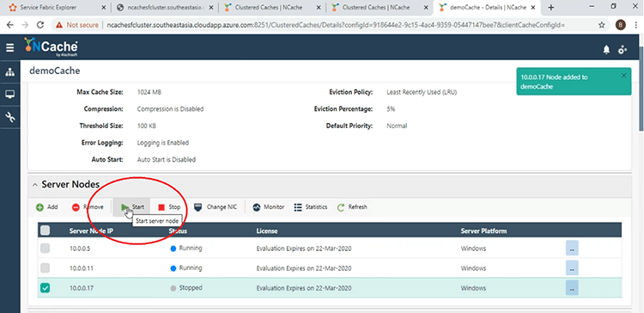Check the box for node 10.0.0.5
644x313 pixels.
tap(46, 248)
